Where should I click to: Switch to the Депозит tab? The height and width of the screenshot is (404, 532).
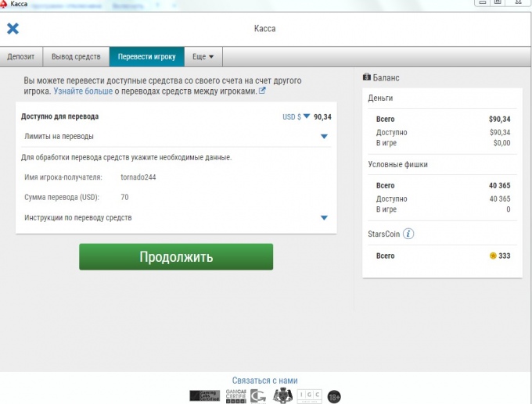21,56
